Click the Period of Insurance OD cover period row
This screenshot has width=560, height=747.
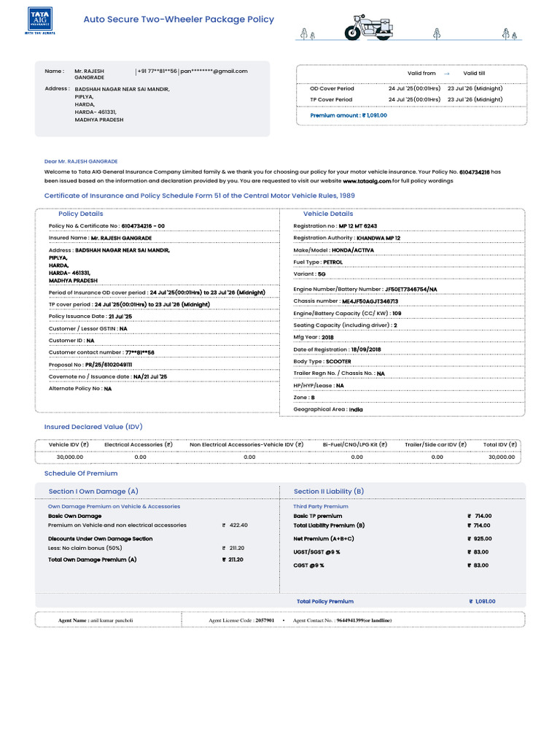tap(157, 293)
